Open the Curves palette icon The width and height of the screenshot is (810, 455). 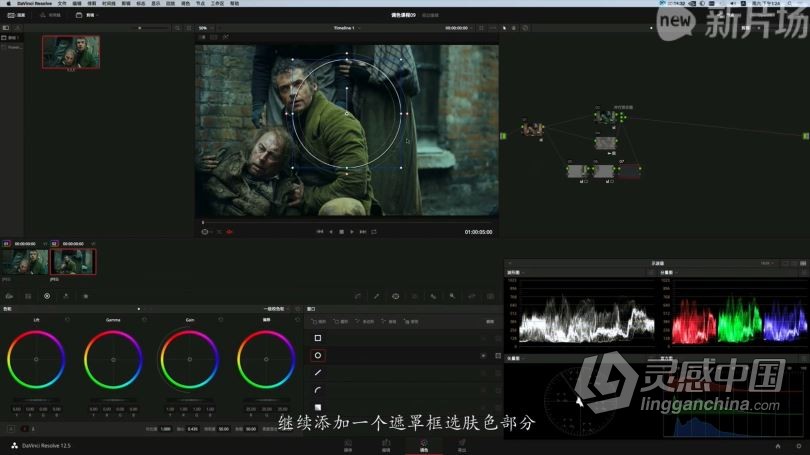coord(357,296)
